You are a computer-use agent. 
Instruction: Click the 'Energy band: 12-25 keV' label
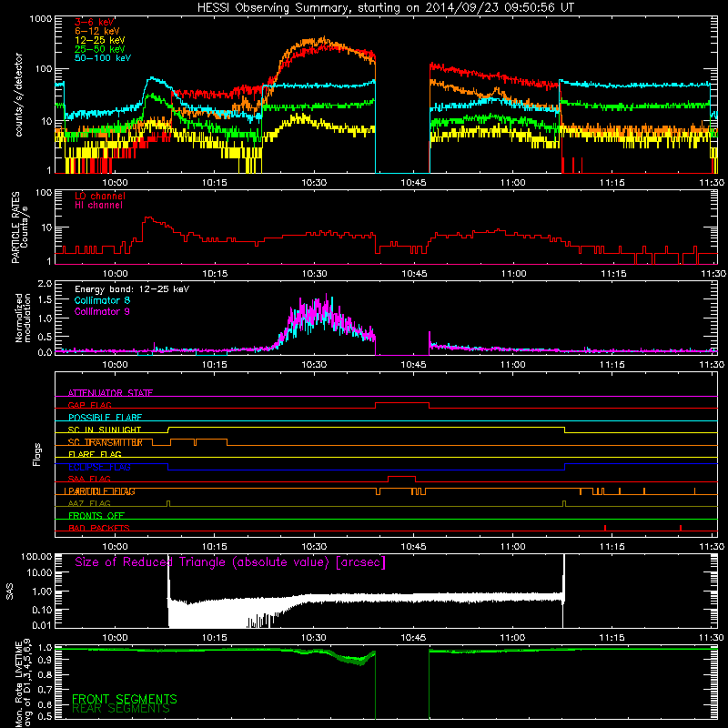[132, 289]
